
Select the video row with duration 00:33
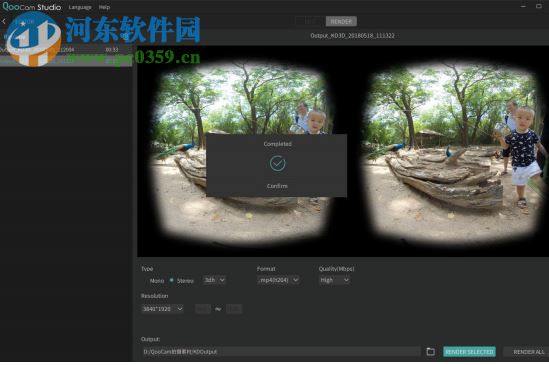[x=66, y=50]
